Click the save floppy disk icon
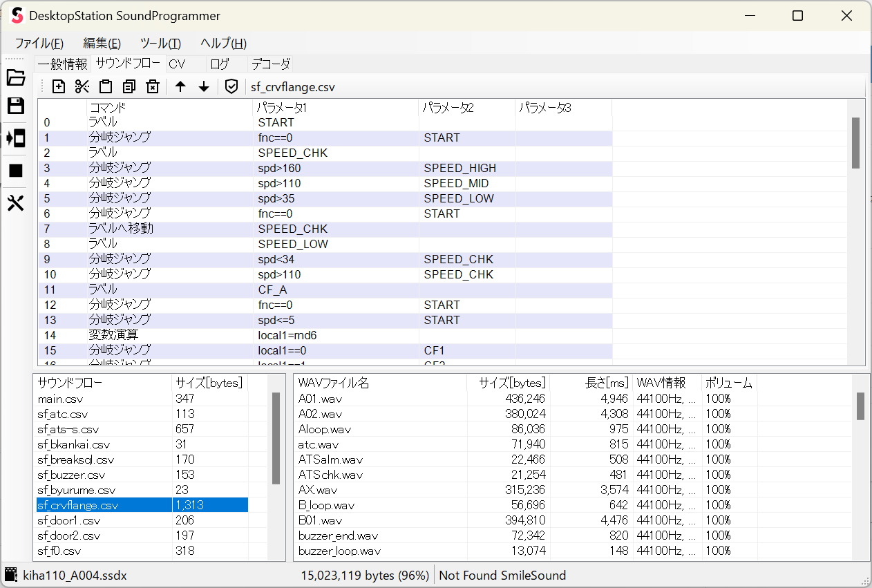Viewport: 872px width, 588px height. click(15, 106)
